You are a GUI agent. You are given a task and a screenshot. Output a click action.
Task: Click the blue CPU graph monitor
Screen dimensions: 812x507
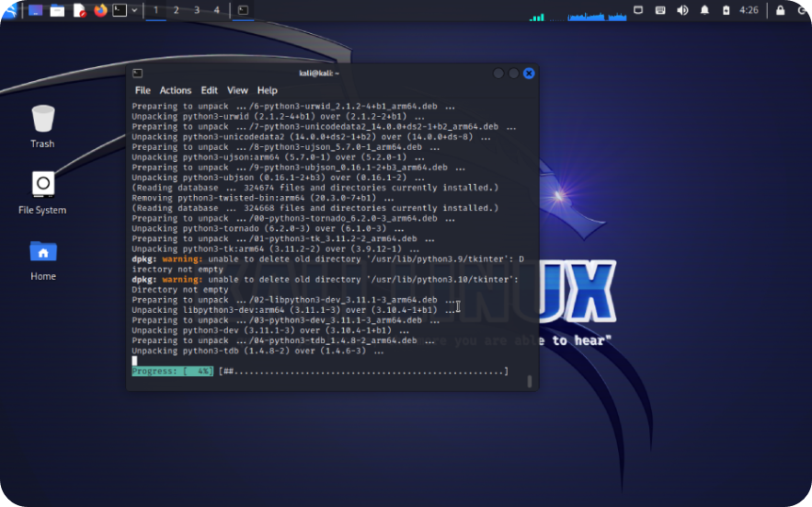(597, 17)
